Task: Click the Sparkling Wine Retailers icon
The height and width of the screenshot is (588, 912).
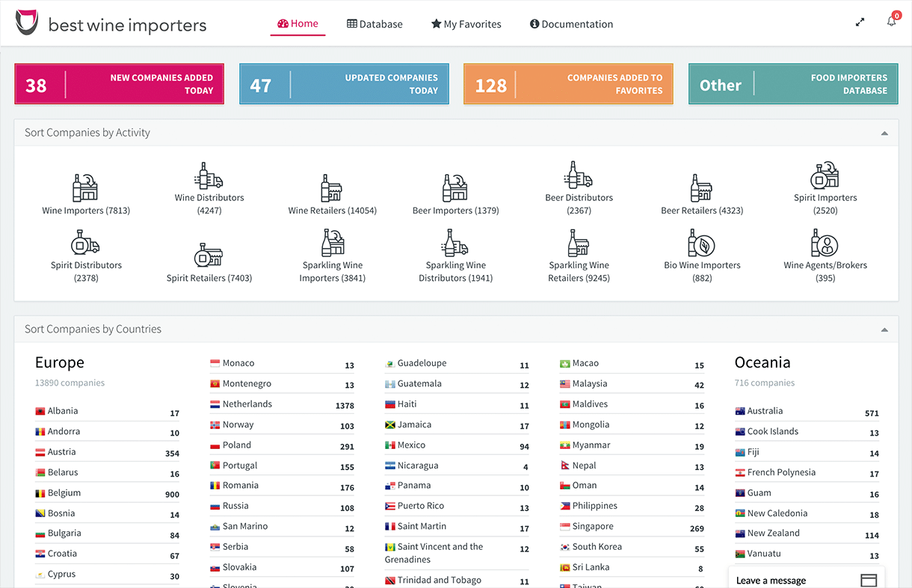Action: pos(579,244)
